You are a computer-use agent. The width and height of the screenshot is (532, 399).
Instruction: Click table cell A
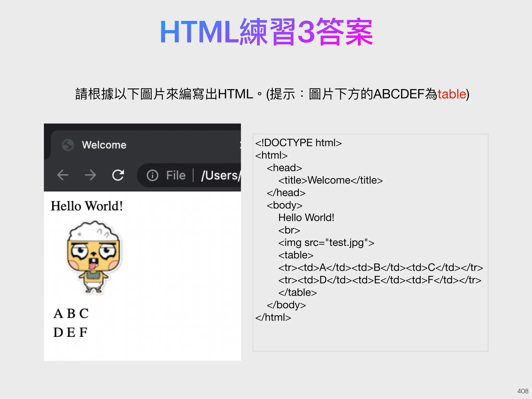[58, 313]
